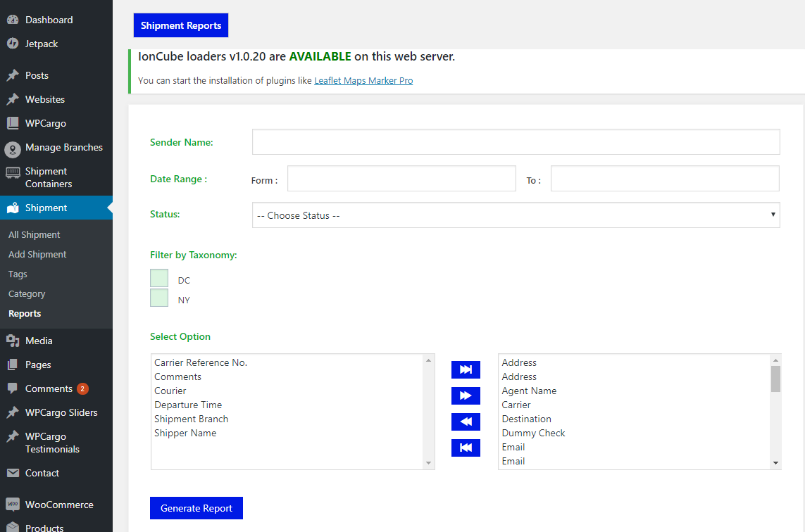Tick the DC taxonomy checkbox
Image resolution: width=805 pixels, height=532 pixels.
point(159,279)
